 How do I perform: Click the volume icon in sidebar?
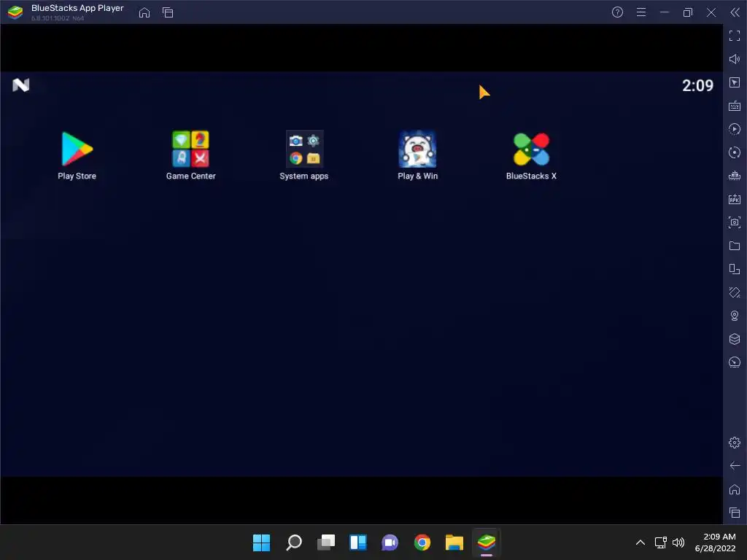735,59
